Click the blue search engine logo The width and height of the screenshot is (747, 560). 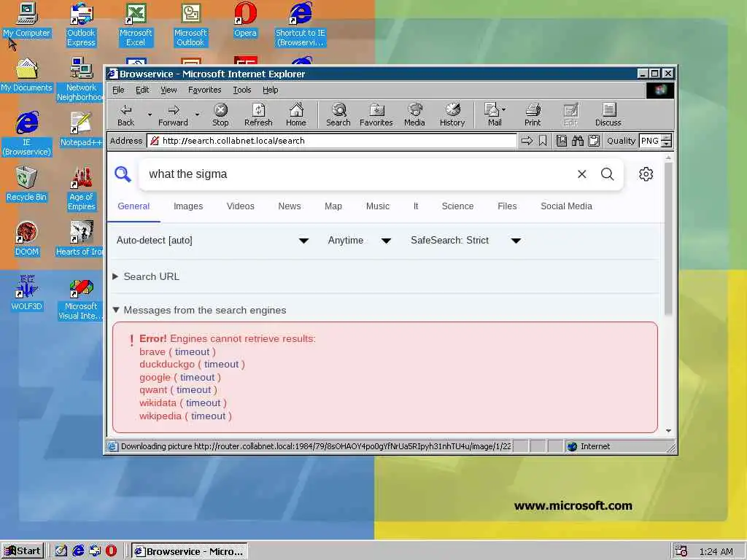click(123, 174)
